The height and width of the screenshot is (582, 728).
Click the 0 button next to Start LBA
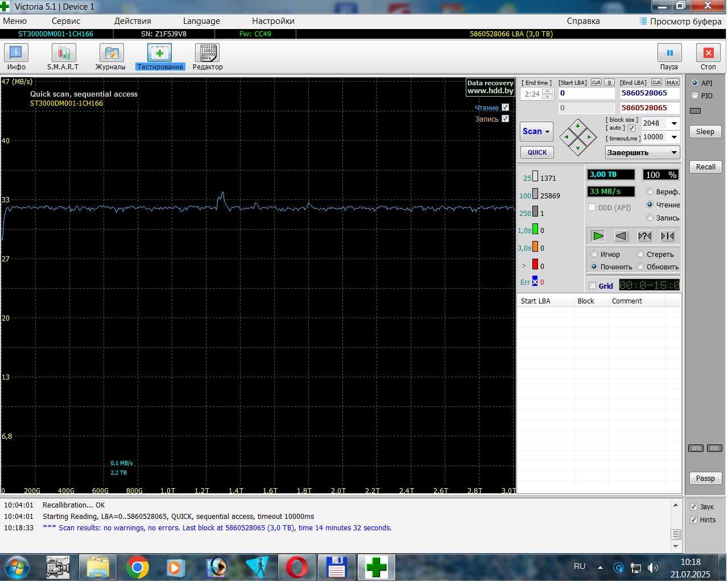(609, 82)
